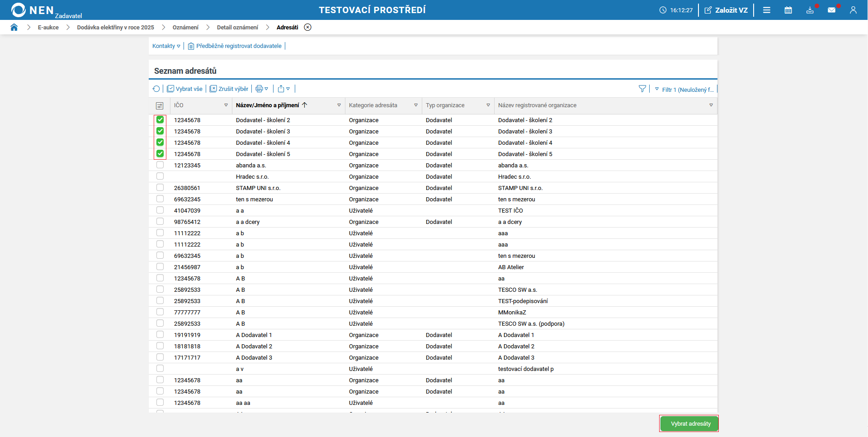Image resolution: width=868 pixels, height=437 pixels.
Task: Open the calendar icon in header
Action: (x=788, y=10)
